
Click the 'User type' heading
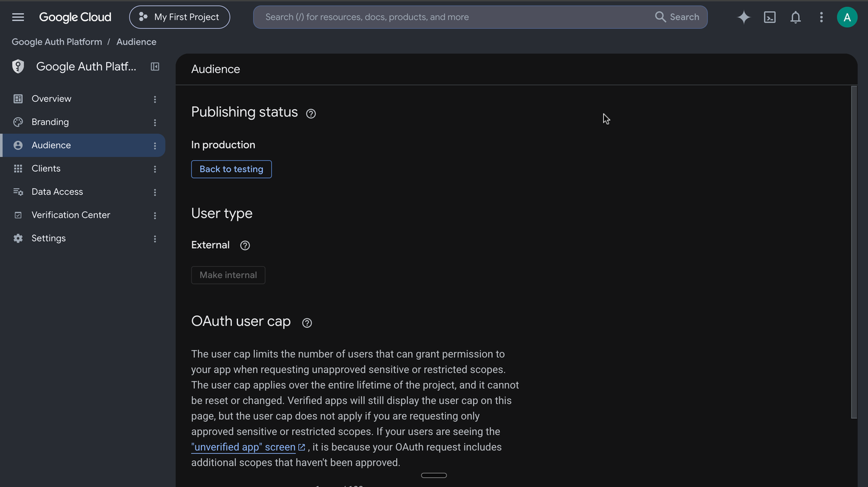pyautogui.click(x=222, y=213)
